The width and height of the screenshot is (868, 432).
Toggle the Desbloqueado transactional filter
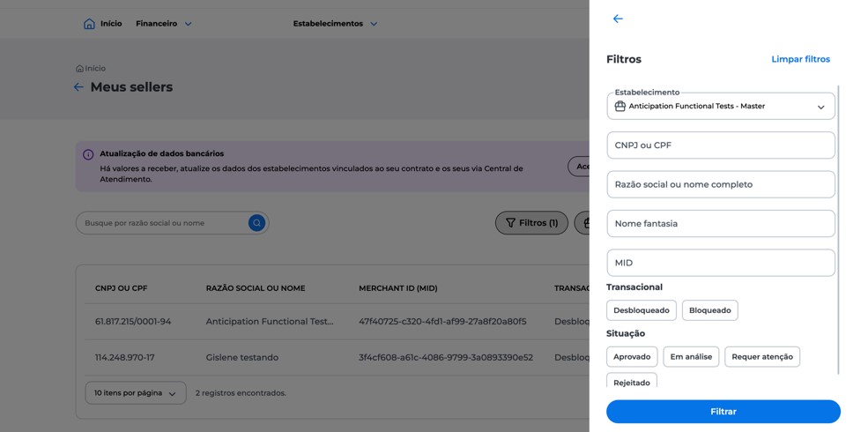click(x=642, y=310)
